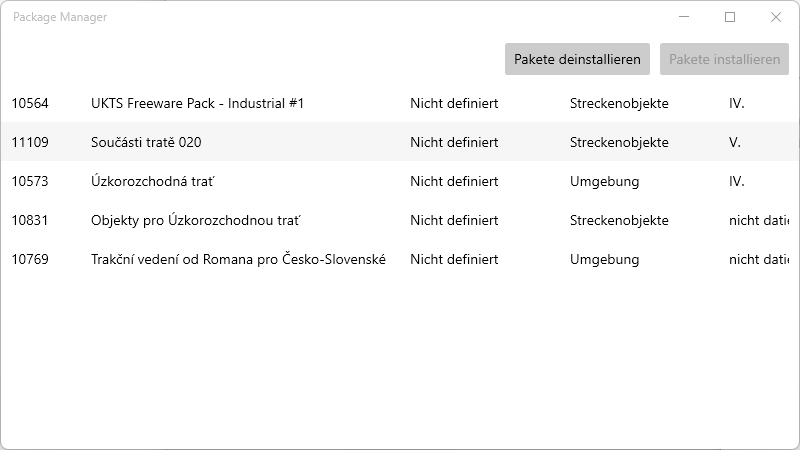Click Nicht definiert in the UKTS row
This screenshot has height=450, width=800.
[x=454, y=103]
